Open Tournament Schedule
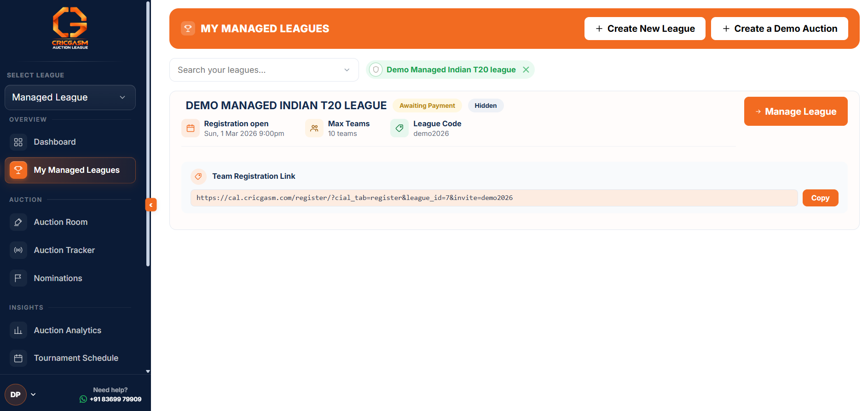The image size is (868, 411). (x=70, y=358)
